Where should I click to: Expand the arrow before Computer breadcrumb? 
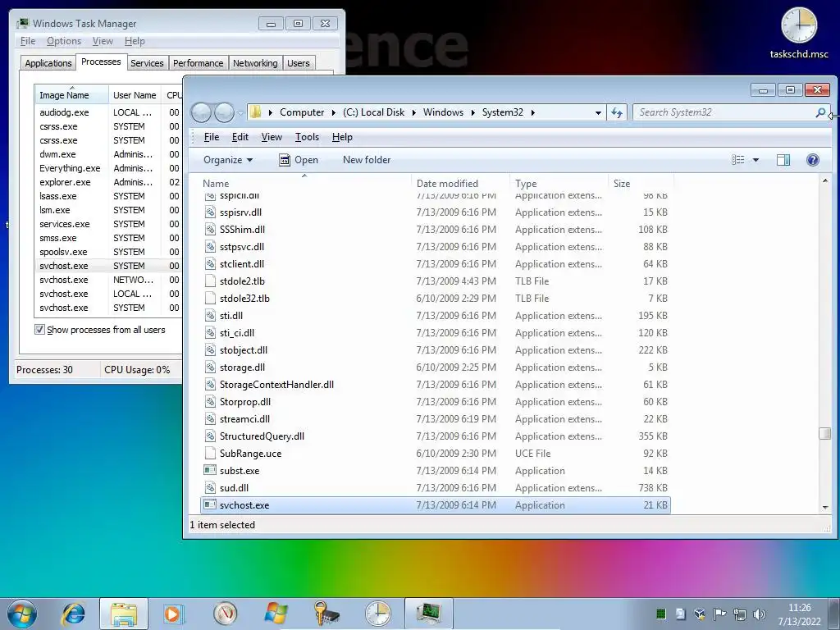click(x=271, y=112)
